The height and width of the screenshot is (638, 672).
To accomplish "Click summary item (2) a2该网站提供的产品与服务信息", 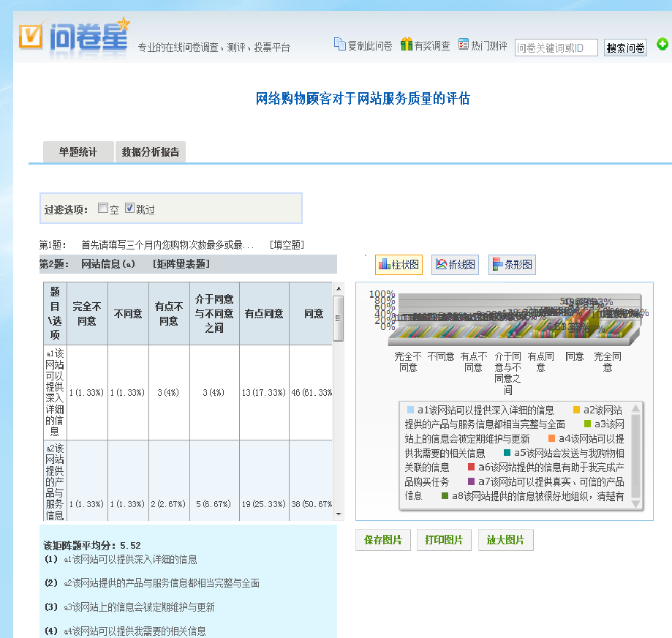I will (x=152, y=583).
